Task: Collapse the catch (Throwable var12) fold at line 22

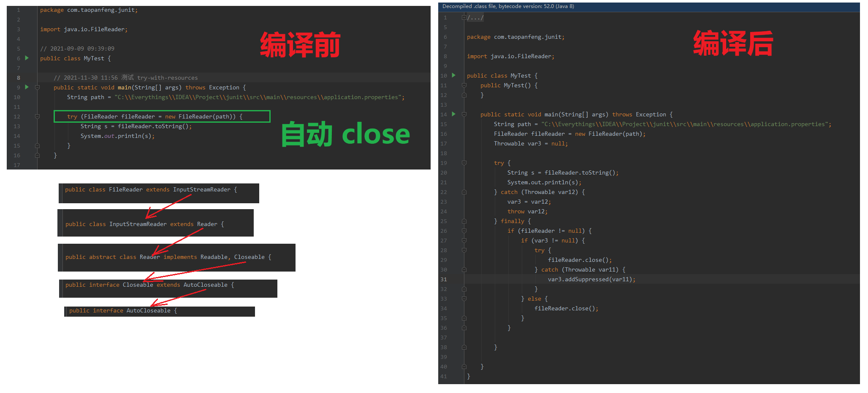Action: 464,192
